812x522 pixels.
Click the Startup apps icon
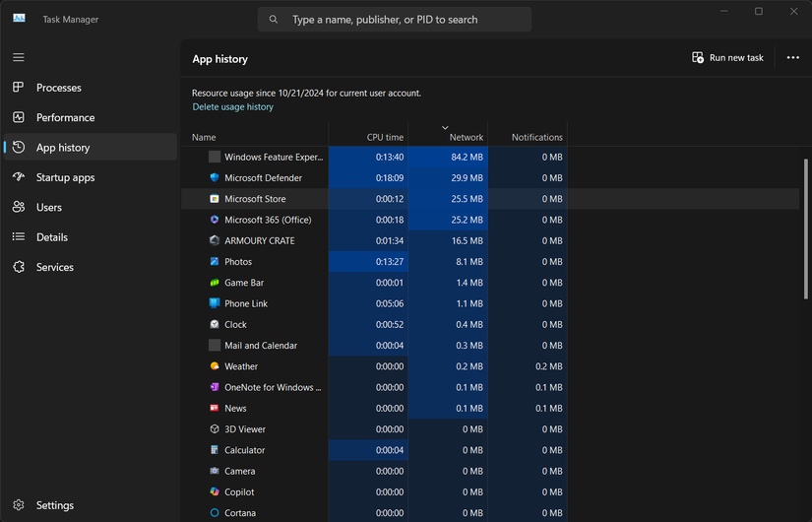(x=19, y=177)
